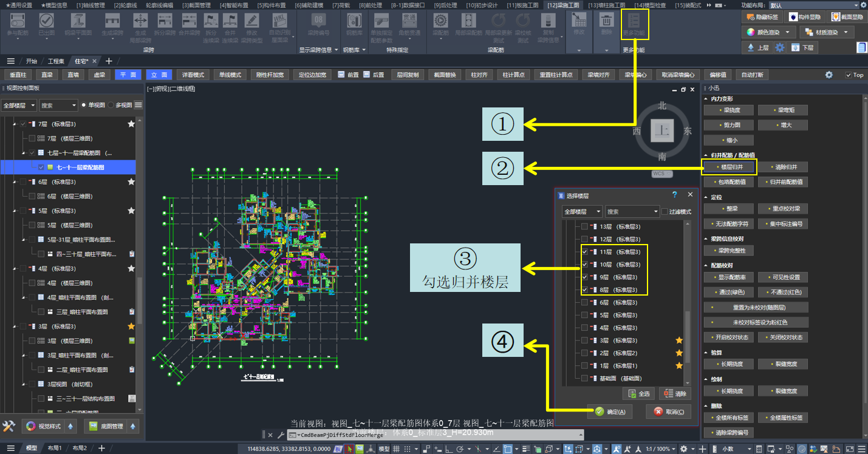Open the 全部楼层 dropdown in the 选择楼层 dialog
The width and height of the screenshot is (868, 454).
point(582,212)
